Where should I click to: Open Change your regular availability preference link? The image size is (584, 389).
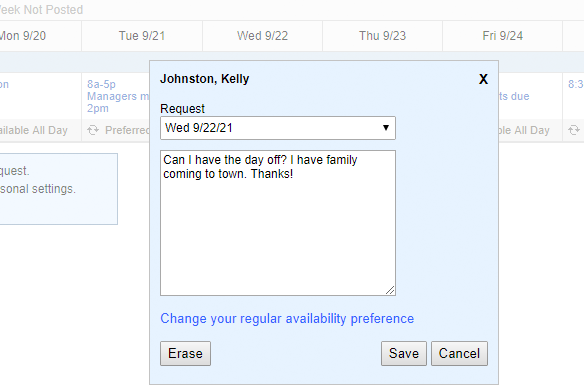[x=287, y=319]
